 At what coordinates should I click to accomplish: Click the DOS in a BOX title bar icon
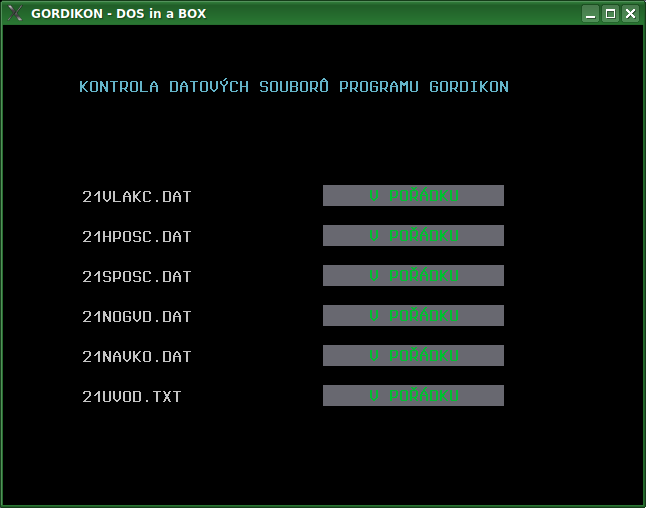[15, 13]
